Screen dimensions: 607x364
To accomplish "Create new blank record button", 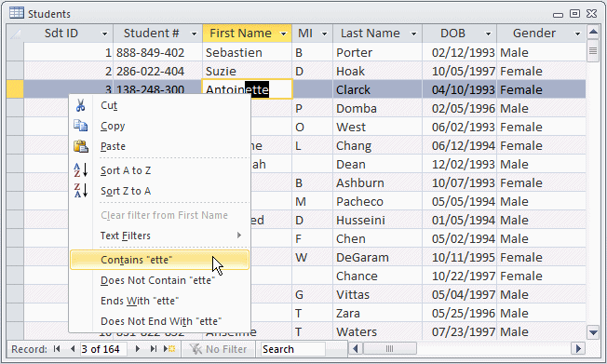I will [x=169, y=349].
